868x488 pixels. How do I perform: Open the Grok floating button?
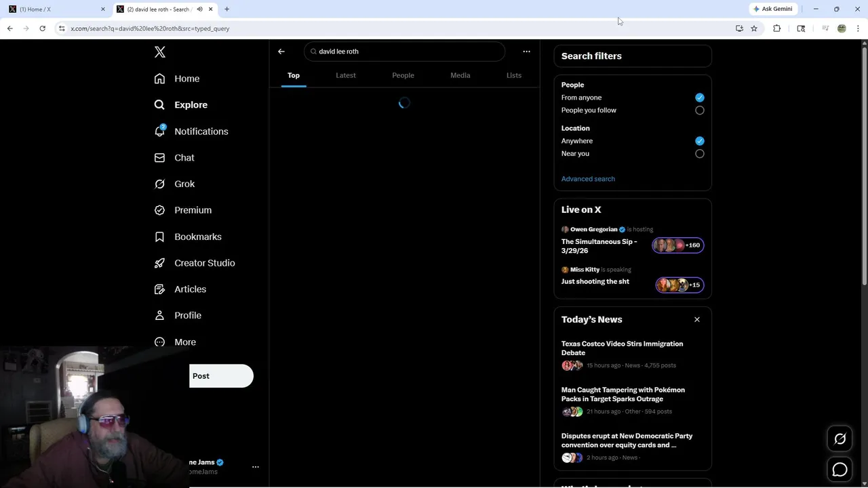[840, 439]
